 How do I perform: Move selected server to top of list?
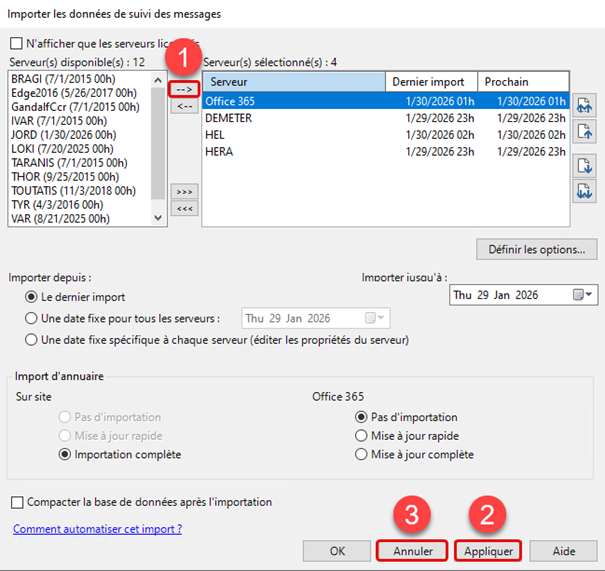click(585, 104)
